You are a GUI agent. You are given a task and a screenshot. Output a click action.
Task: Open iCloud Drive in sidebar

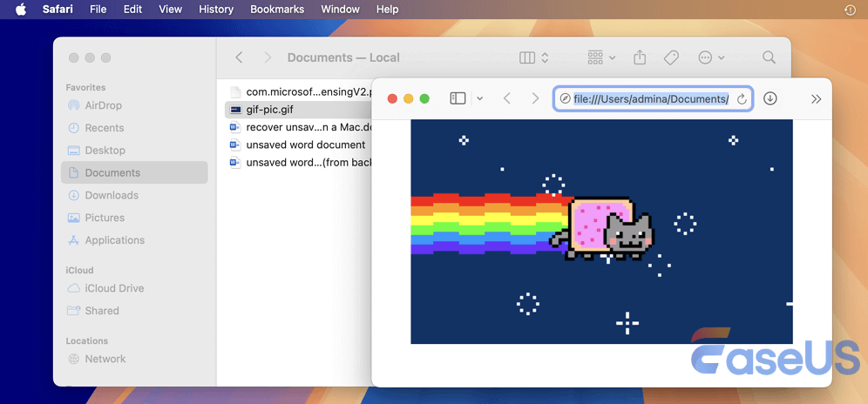[114, 288]
